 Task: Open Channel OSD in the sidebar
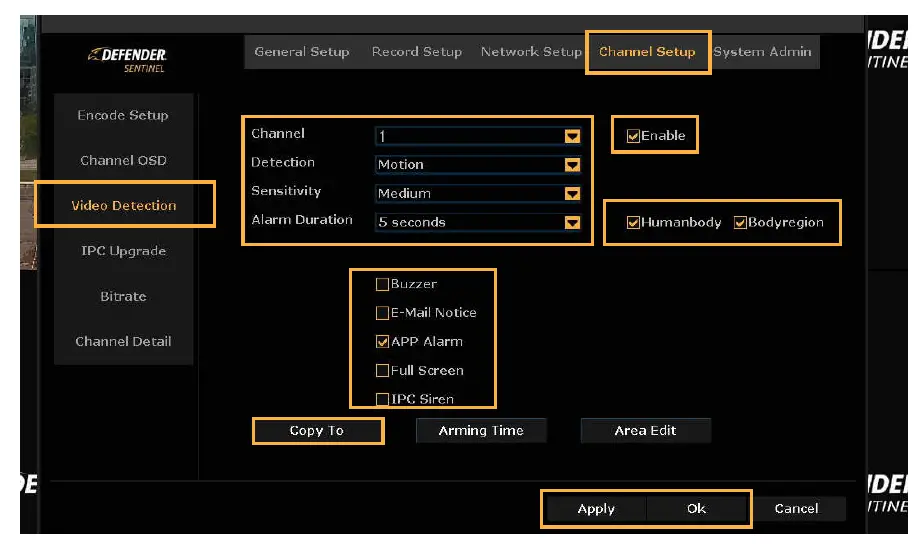pyautogui.click(x=123, y=160)
